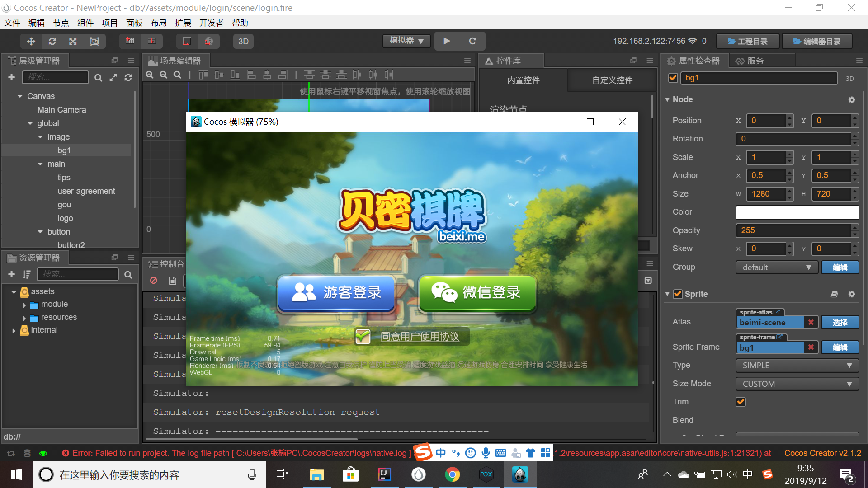The width and height of the screenshot is (868, 488).
Task: Select the rotate transform tool
Action: click(x=52, y=41)
